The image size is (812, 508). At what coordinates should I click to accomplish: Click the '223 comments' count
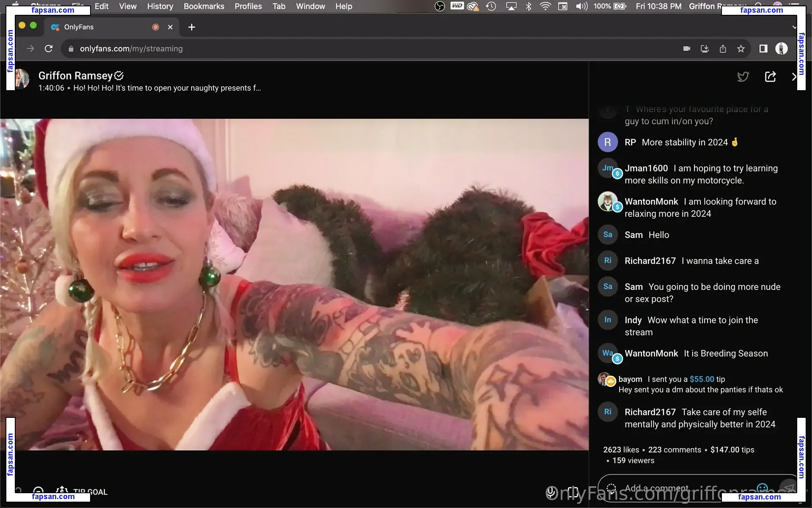[x=675, y=450]
